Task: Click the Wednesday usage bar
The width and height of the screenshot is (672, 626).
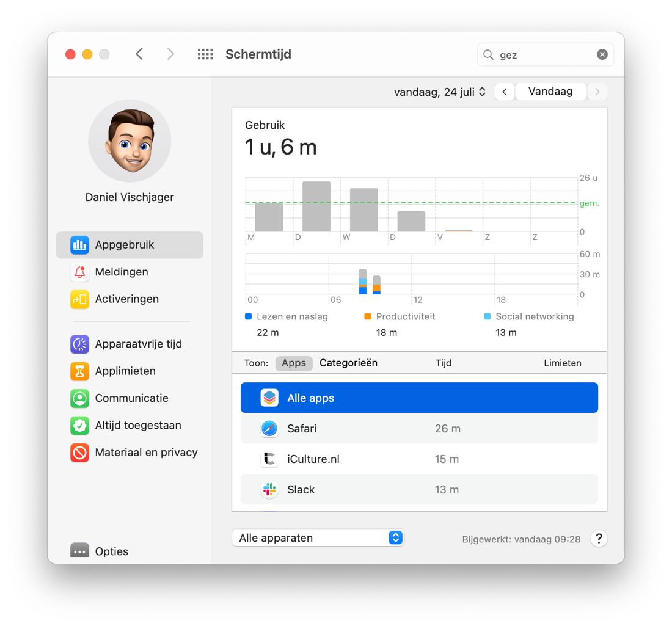Action: click(364, 210)
